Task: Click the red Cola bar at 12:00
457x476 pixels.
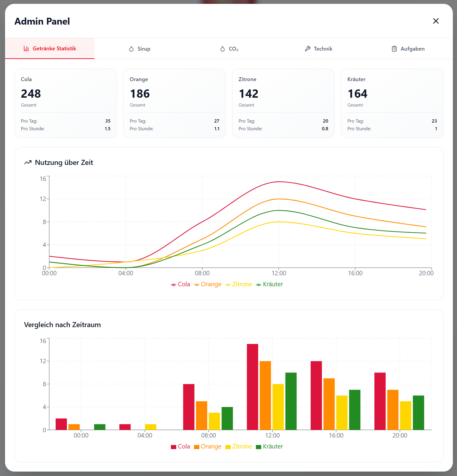Action: [x=253, y=387]
